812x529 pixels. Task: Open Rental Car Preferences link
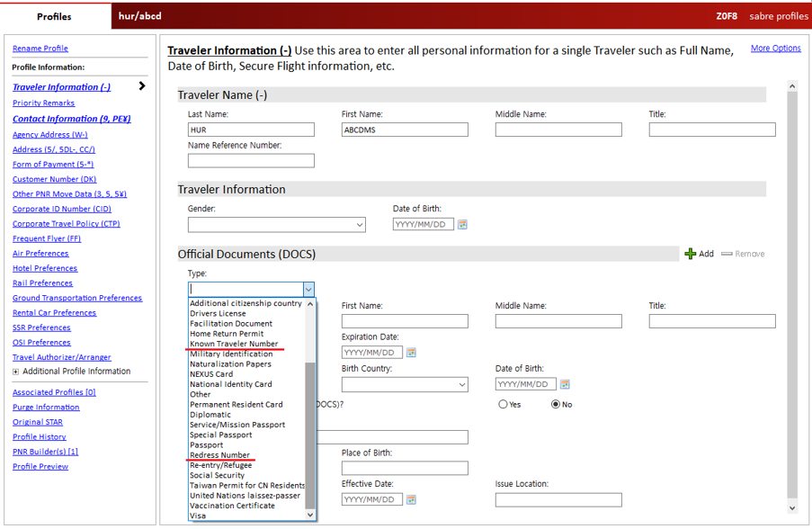54,313
